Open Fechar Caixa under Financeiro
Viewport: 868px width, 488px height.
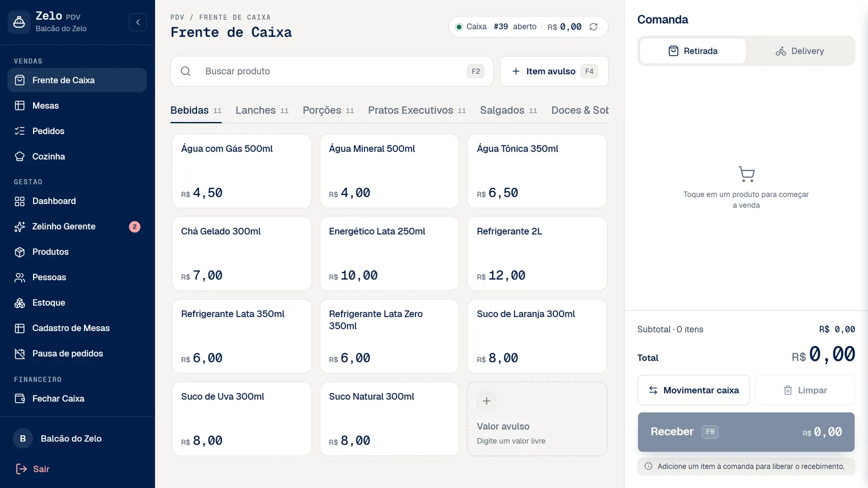click(x=77, y=398)
